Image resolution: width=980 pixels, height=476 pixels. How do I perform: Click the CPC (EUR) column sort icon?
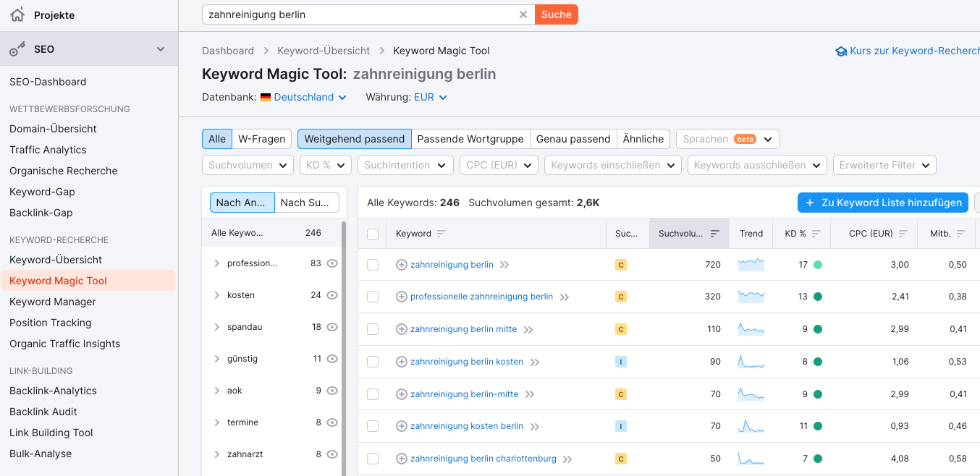(x=903, y=234)
